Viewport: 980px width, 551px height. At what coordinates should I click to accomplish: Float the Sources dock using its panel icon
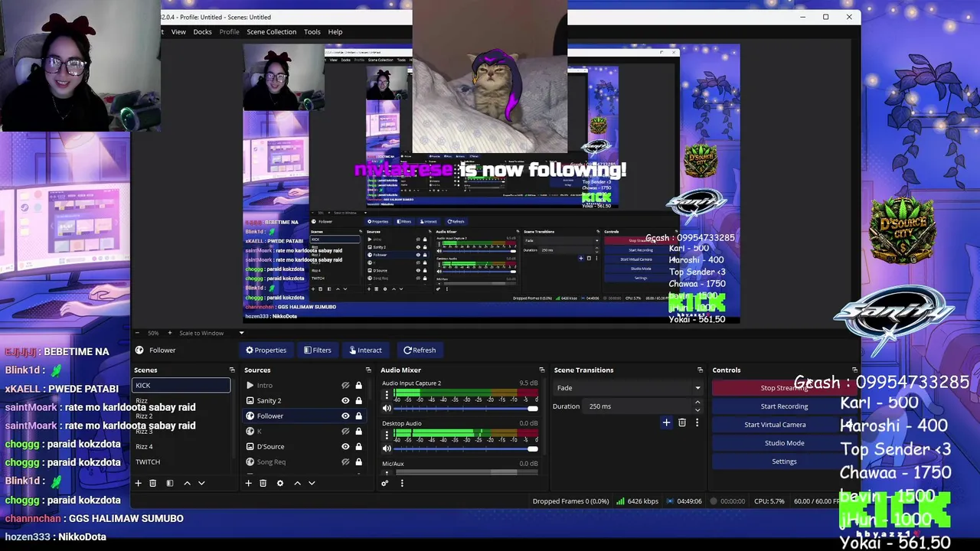[368, 370]
